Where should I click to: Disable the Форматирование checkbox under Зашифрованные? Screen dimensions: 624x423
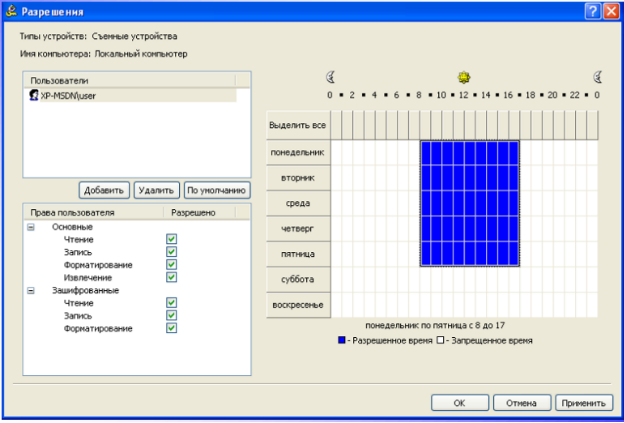[172, 328]
